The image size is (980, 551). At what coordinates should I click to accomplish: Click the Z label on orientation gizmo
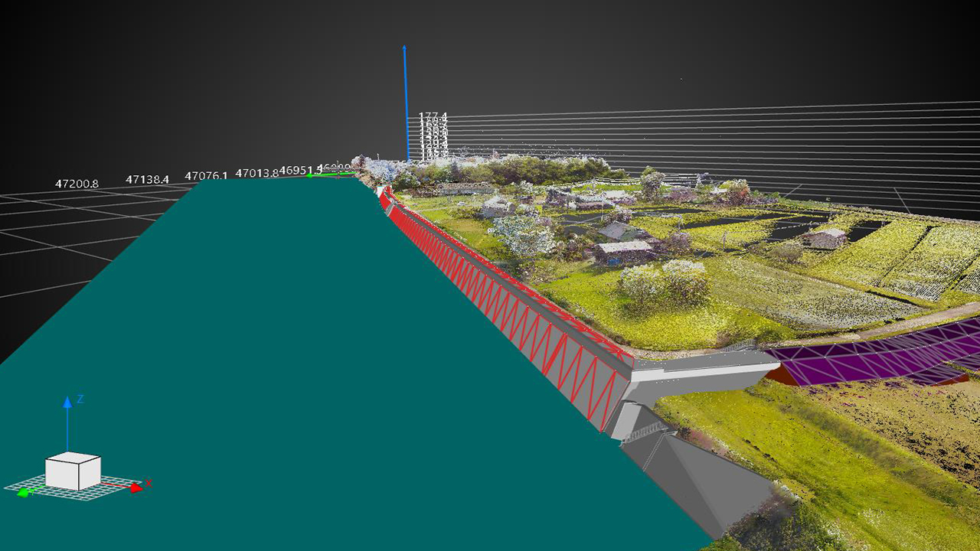pos(80,399)
